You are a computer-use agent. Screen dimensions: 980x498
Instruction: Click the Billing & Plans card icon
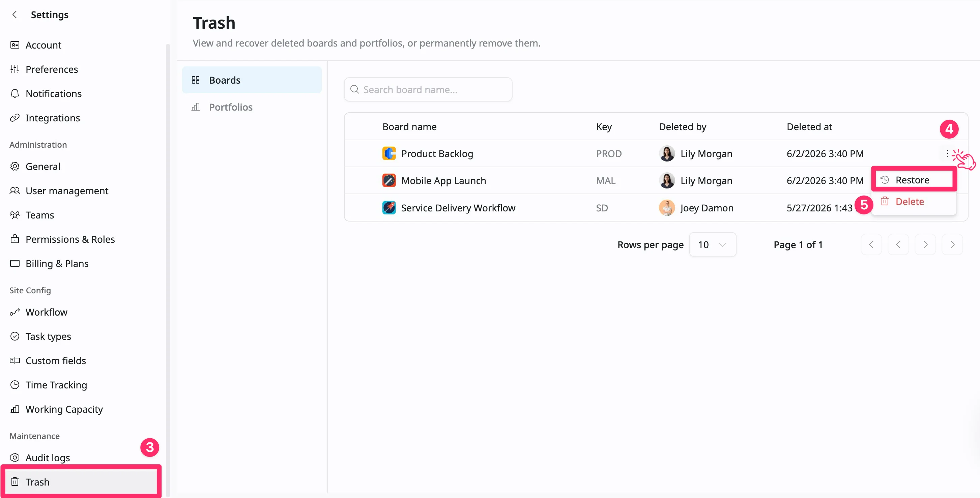click(15, 263)
